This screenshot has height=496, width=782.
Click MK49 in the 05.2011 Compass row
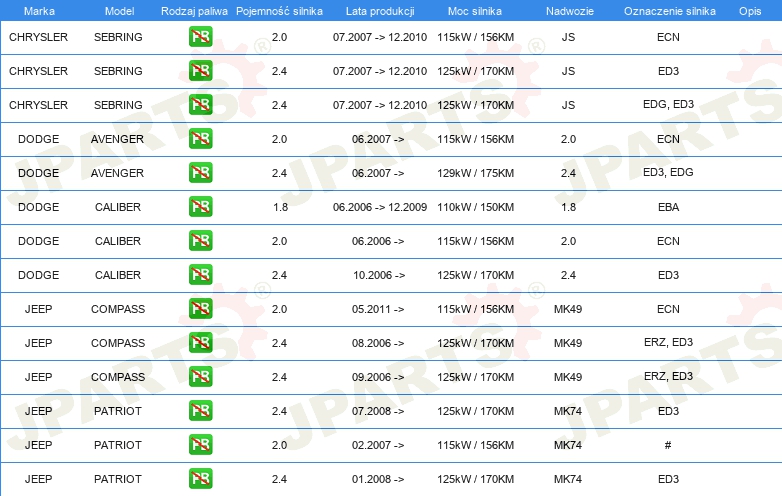(x=568, y=309)
